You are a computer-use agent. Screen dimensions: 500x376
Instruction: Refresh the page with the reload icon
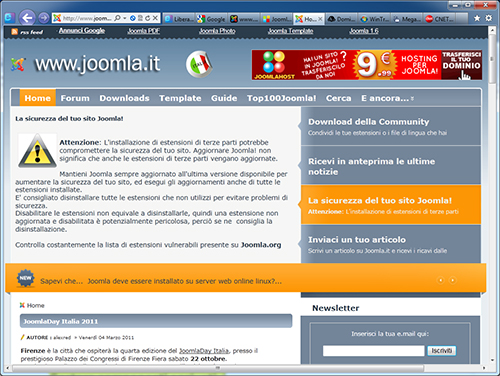point(148,18)
